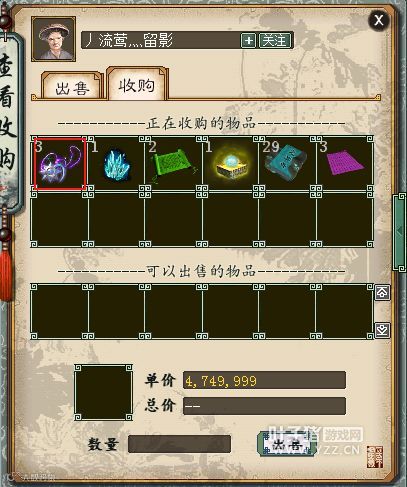Image resolution: width=407 pixels, height=487 pixels.
Task: Click the selected item preview box
Action: (103, 392)
